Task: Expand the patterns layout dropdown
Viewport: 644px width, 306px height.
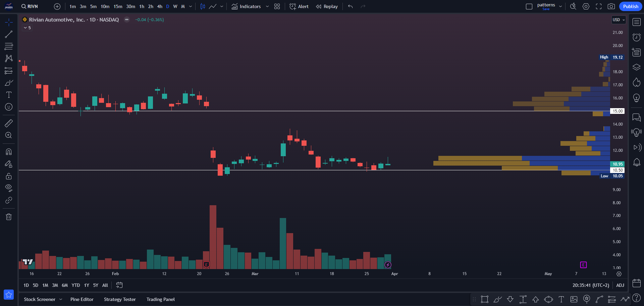Action: pos(560,6)
